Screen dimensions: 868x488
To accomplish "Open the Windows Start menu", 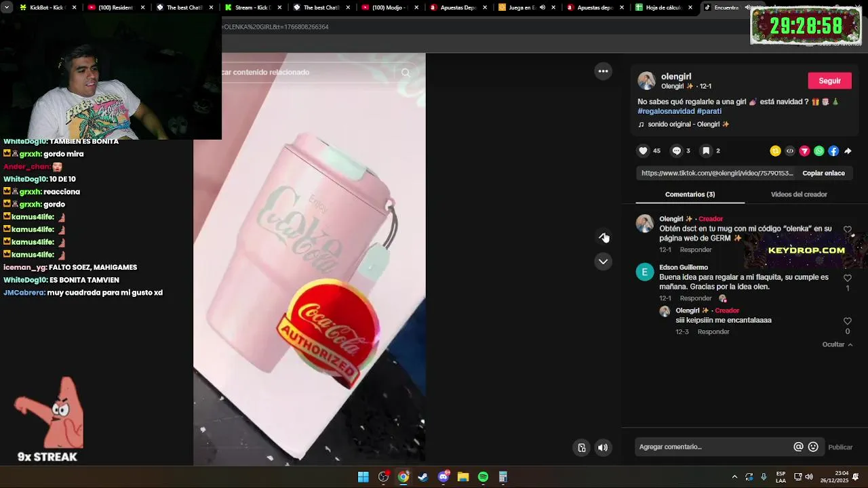I will (x=363, y=477).
